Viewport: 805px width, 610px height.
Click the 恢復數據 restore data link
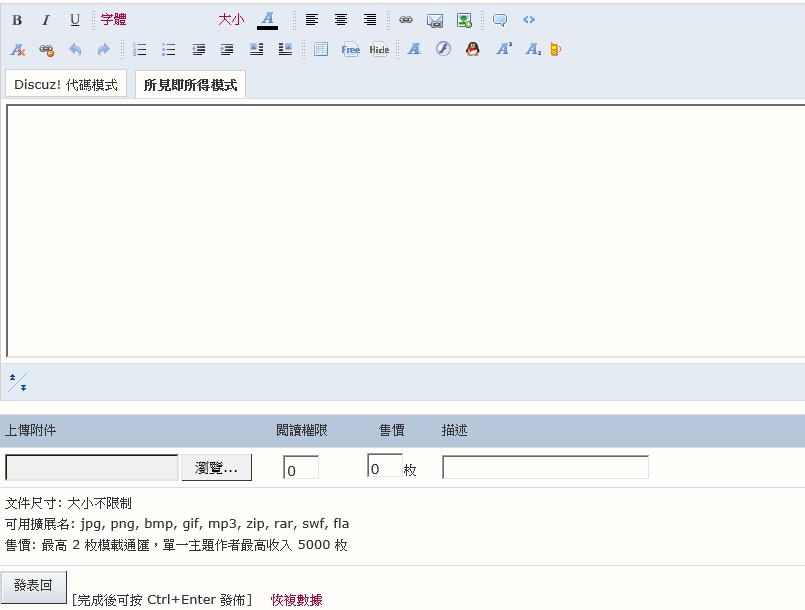pyautogui.click(x=297, y=600)
